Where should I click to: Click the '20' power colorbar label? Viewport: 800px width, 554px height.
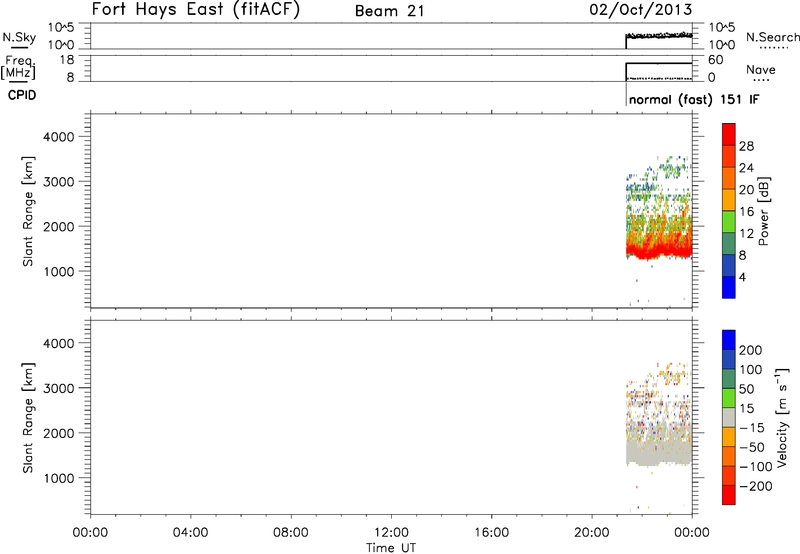[x=746, y=190]
